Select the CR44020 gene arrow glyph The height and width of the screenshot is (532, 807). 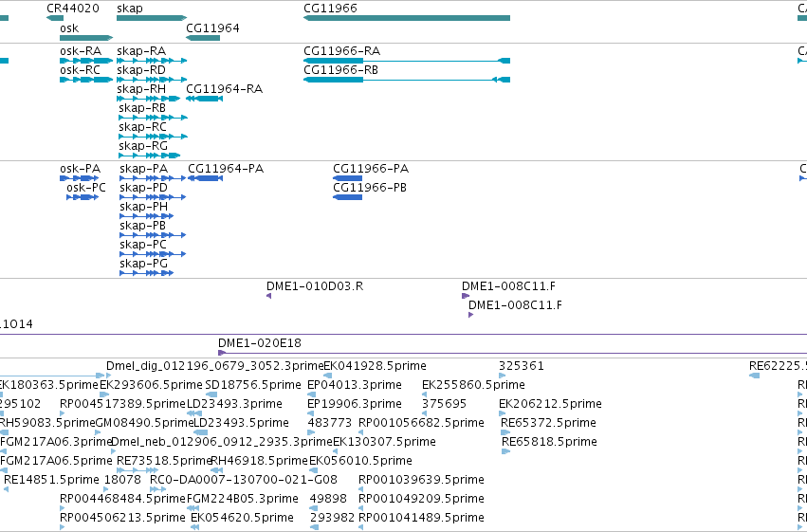coord(55,18)
